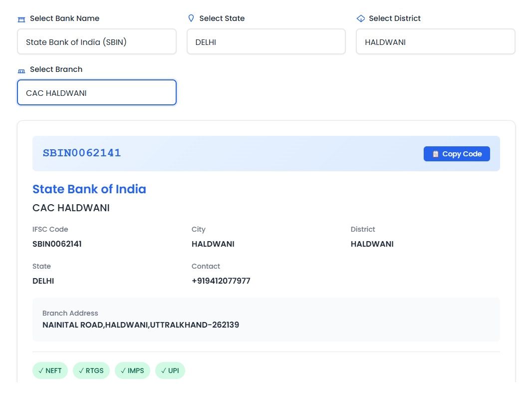Open the Select State dropdown showing DELHI
This screenshot has width=532, height=396.
point(266,42)
